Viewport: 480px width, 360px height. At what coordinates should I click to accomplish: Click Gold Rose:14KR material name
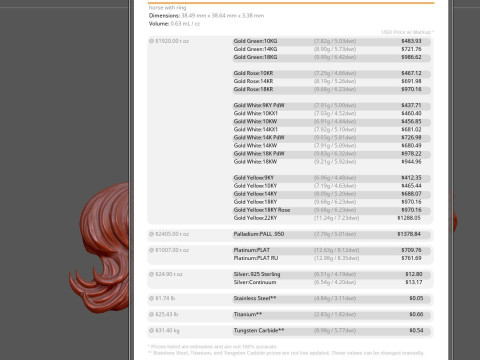pos(253,81)
